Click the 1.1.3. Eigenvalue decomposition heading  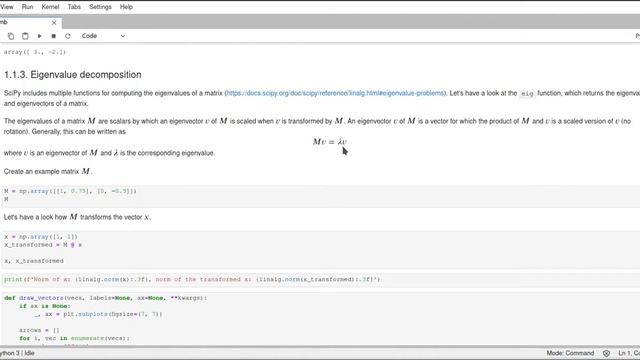point(73,75)
